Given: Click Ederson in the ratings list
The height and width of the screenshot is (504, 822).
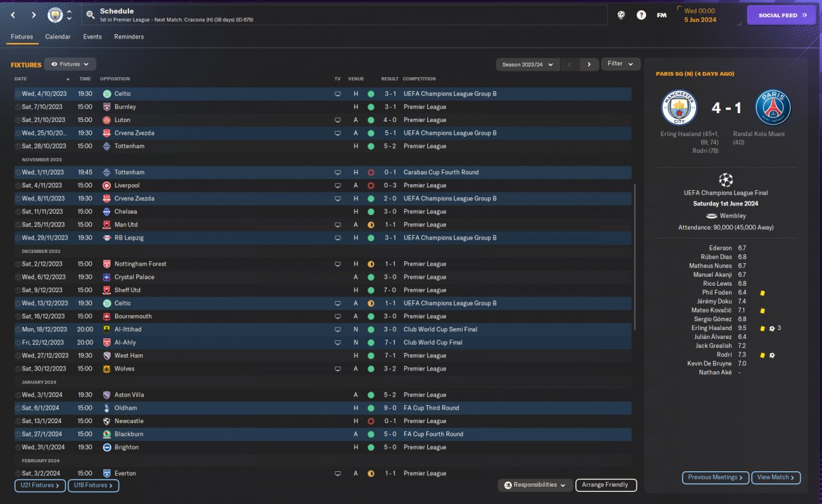Looking at the screenshot, I should [721, 248].
